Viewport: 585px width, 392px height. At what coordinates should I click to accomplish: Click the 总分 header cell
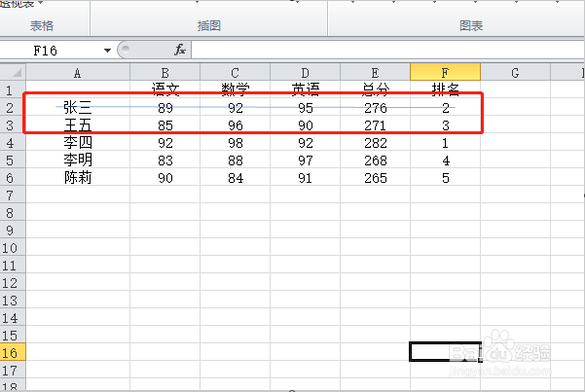click(x=375, y=89)
